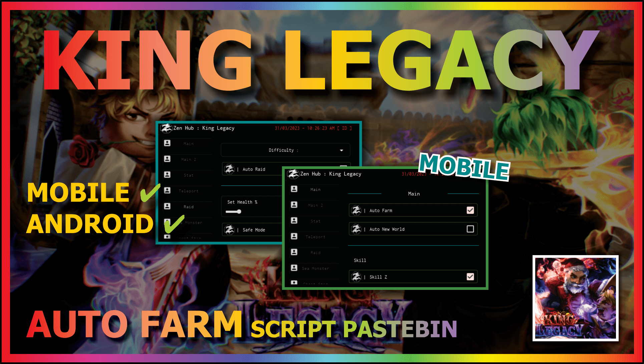644x364 pixels.
Task: Enable the Auto Farm checkbox
Action: pos(470,211)
